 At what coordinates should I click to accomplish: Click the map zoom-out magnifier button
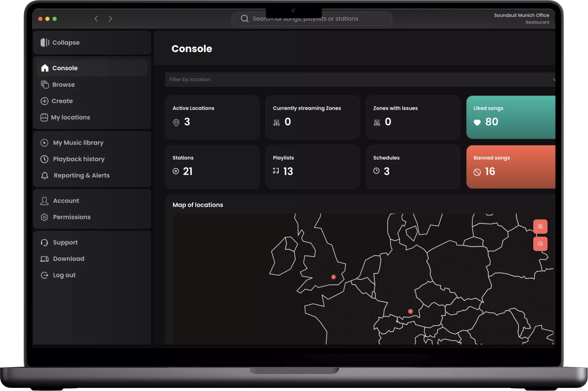(540, 244)
